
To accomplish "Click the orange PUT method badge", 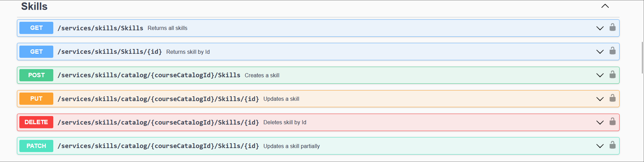I will tap(36, 99).
